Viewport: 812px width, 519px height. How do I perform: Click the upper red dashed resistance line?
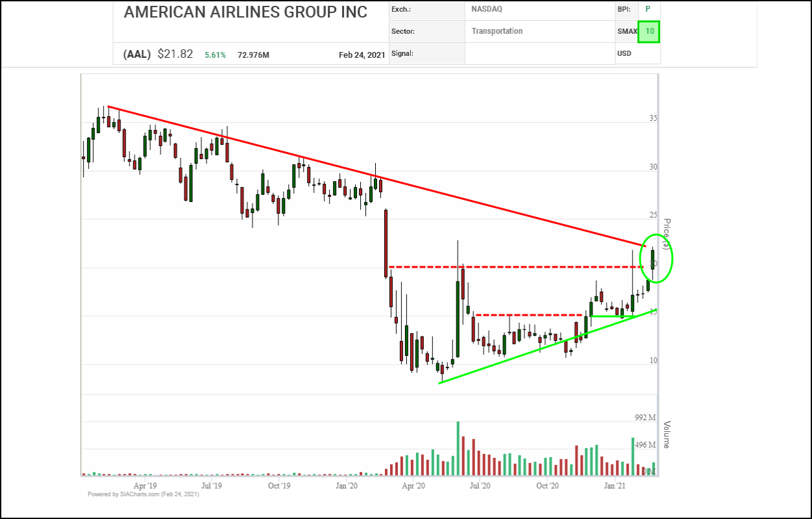coord(519,266)
